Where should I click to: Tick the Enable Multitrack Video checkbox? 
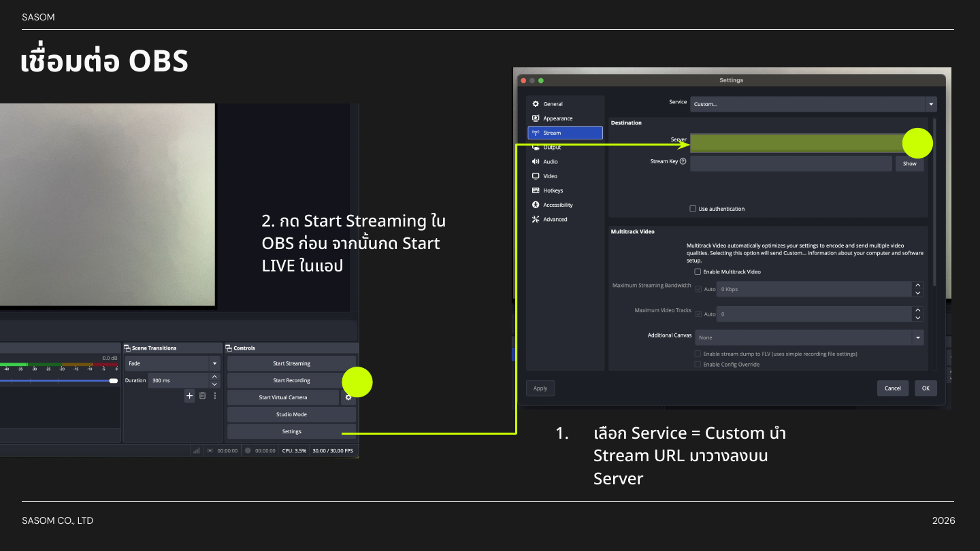(x=698, y=271)
